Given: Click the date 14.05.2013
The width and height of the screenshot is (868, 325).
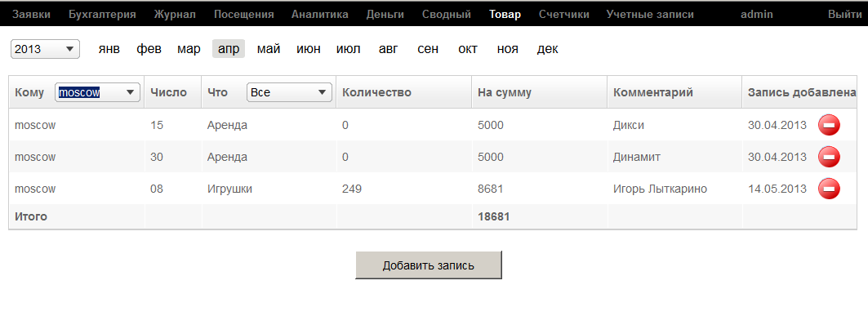Looking at the screenshot, I should click(777, 189).
